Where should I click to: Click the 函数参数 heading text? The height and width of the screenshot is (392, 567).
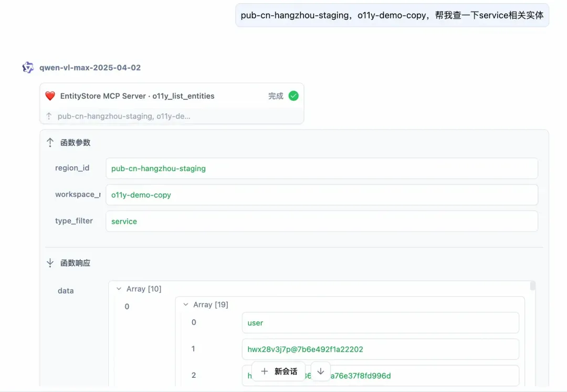pos(75,142)
